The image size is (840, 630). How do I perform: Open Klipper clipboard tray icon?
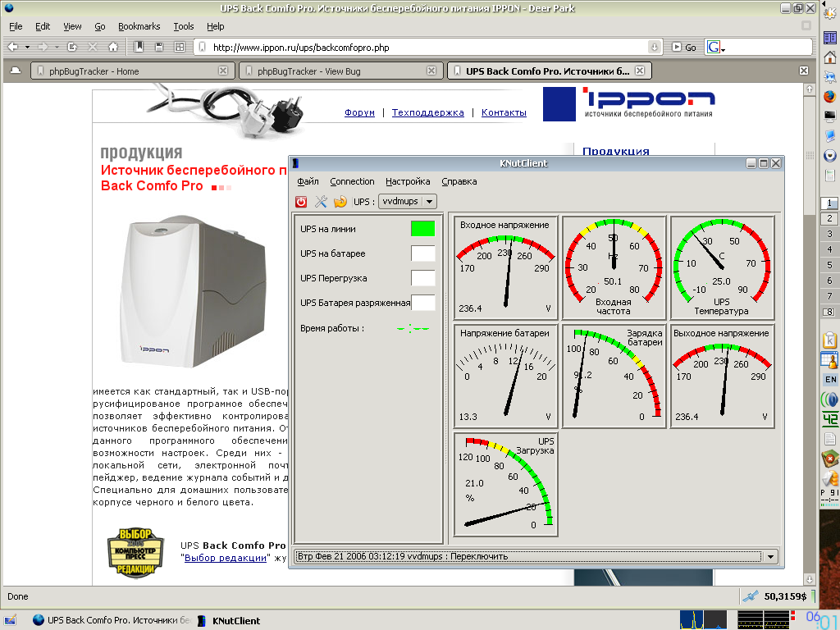coord(830,340)
